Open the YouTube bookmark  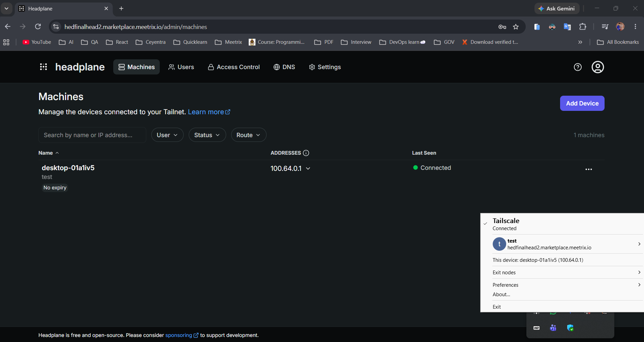coord(37,42)
